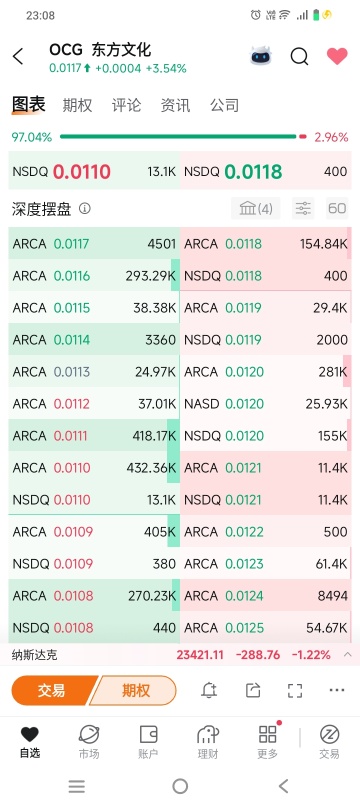The width and height of the screenshot is (360, 806).
Task: Open the fullscreen frame icon
Action: [x=295, y=690]
